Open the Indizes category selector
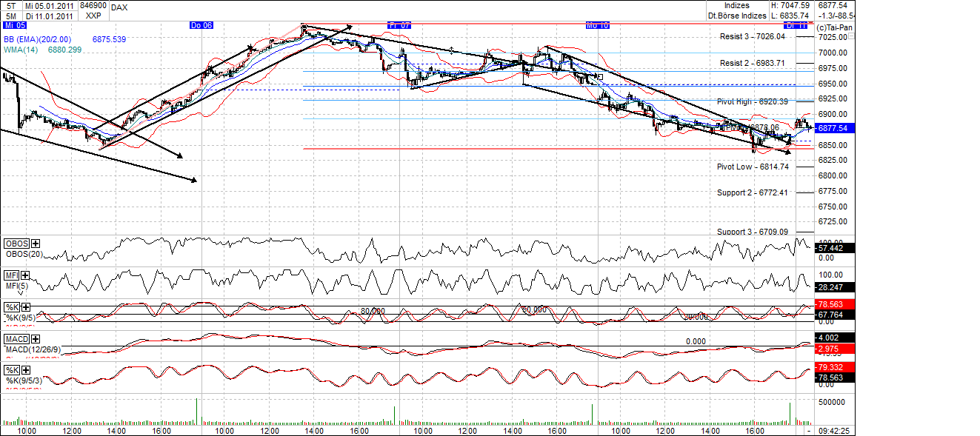Screen dimensions: 980x436 [738, 5]
